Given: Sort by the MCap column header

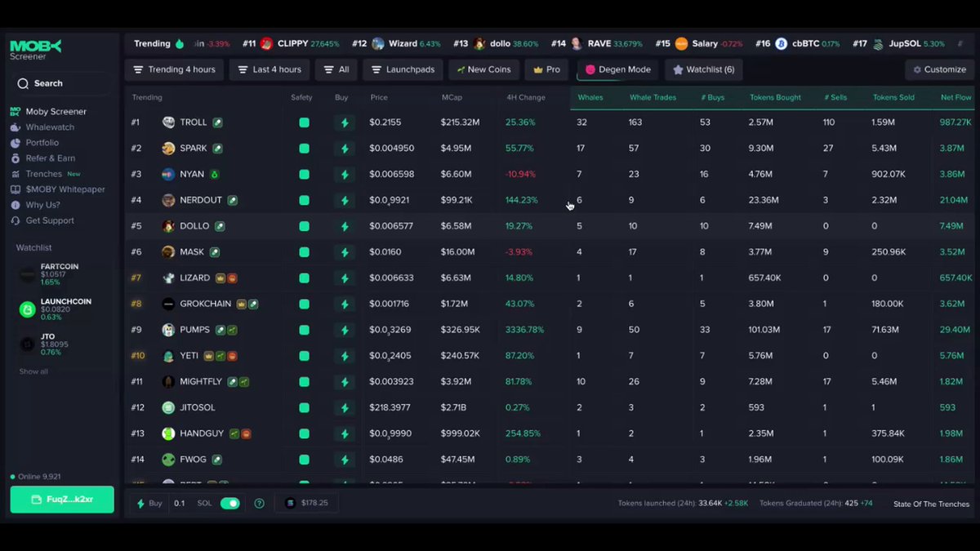Looking at the screenshot, I should pyautogui.click(x=452, y=97).
